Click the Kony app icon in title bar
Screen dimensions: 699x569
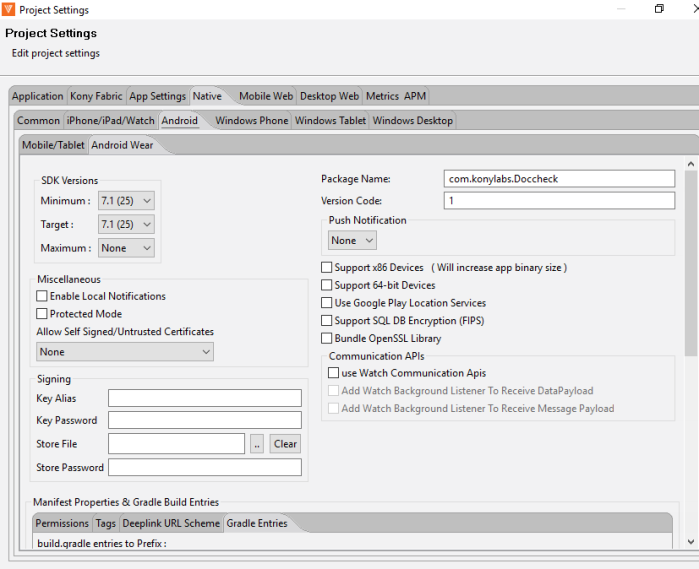[9, 10]
